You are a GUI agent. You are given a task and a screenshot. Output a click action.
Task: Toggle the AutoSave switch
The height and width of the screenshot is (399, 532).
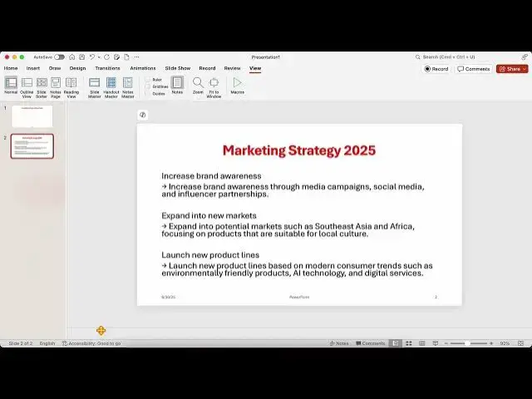[x=59, y=57]
